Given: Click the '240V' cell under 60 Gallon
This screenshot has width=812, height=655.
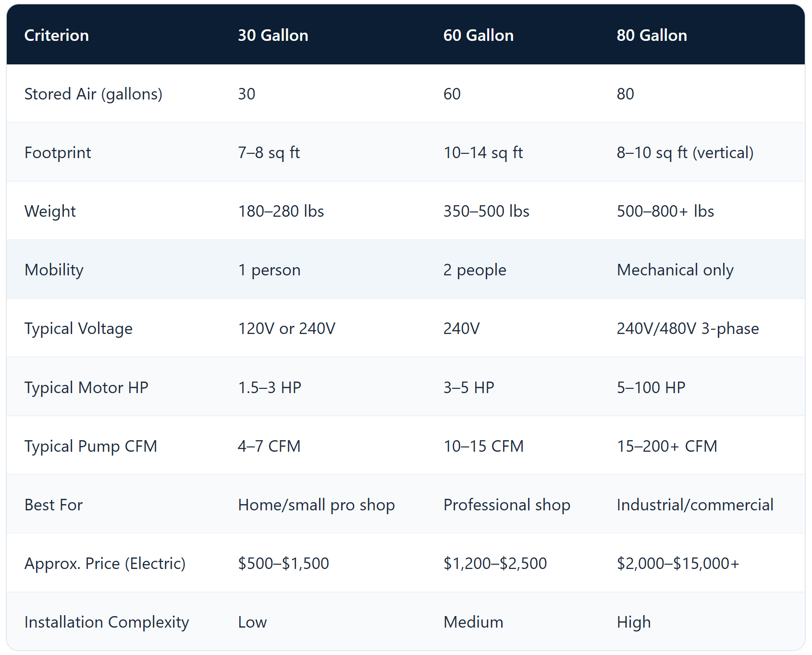Looking at the screenshot, I should click(x=461, y=329).
